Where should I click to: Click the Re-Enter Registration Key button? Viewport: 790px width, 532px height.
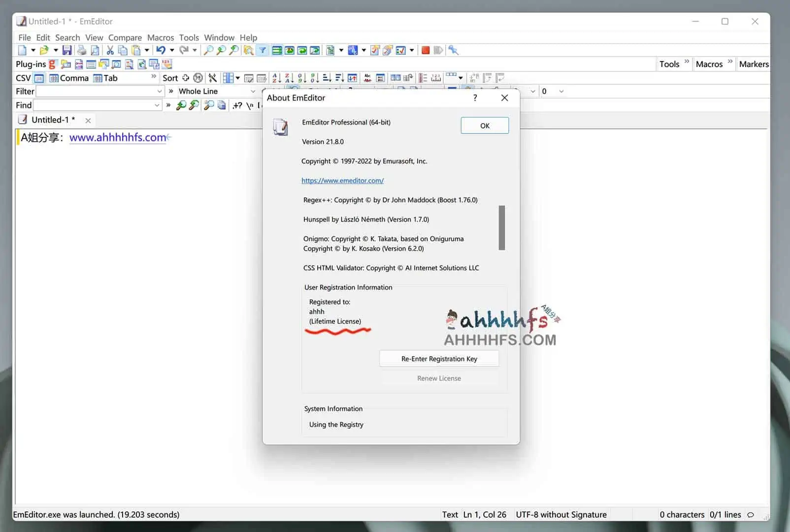click(439, 359)
